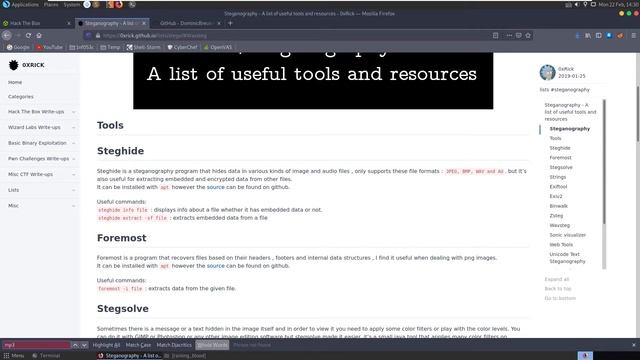Bookmark this page with the star icon

coord(528,36)
